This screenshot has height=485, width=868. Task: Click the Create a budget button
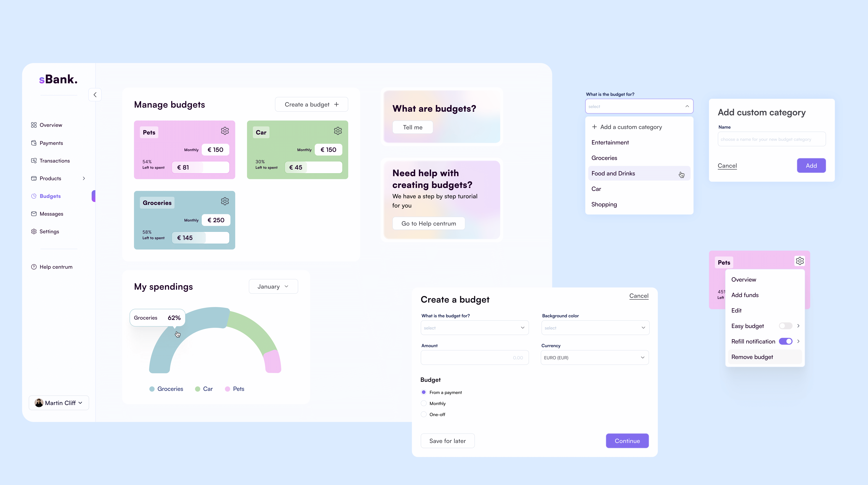coord(311,104)
